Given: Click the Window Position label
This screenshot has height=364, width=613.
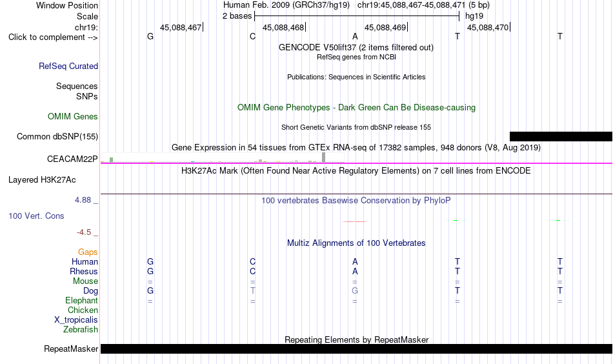Looking at the screenshot, I should pos(67,5).
